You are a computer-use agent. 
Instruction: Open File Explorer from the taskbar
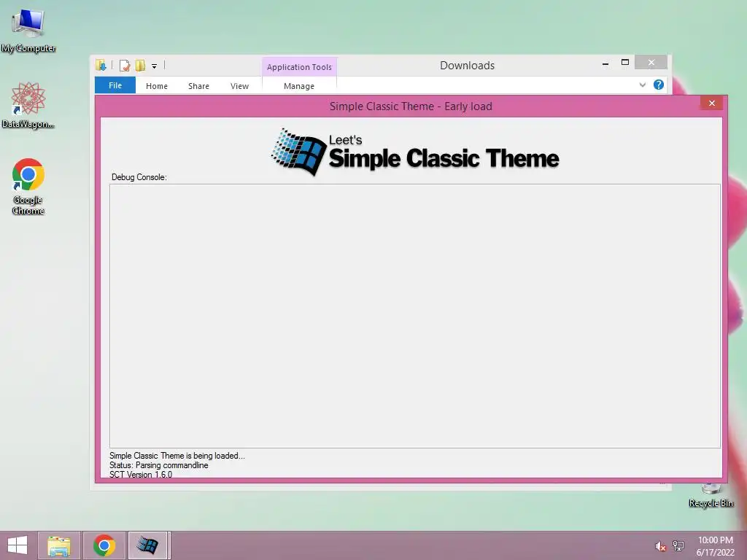click(59, 545)
